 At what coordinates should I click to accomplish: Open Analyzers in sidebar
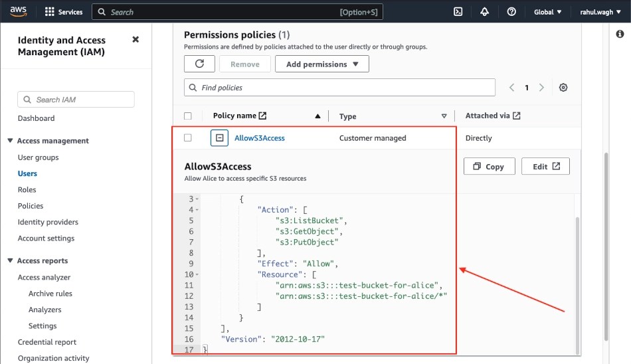(45, 310)
